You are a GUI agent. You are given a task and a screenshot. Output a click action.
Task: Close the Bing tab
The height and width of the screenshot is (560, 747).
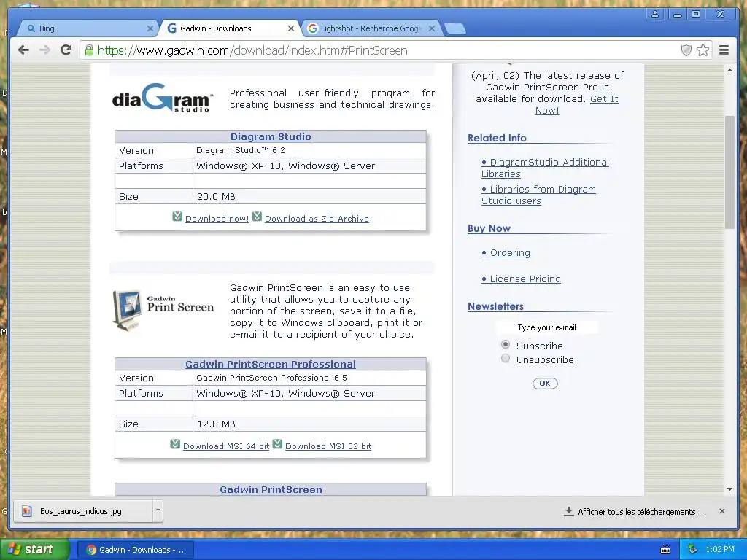150,28
